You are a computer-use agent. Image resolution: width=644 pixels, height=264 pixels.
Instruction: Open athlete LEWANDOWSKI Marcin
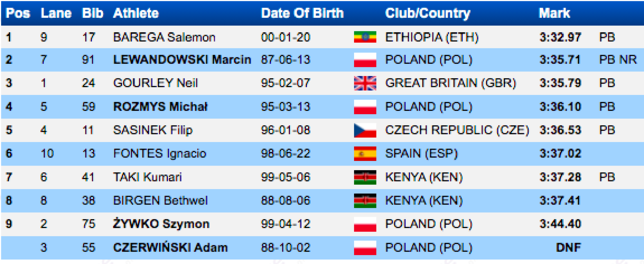(182, 60)
